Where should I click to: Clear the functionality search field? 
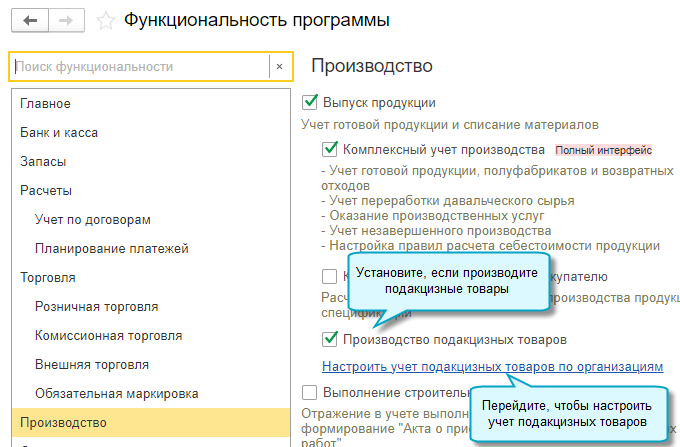tap(279, 67)
